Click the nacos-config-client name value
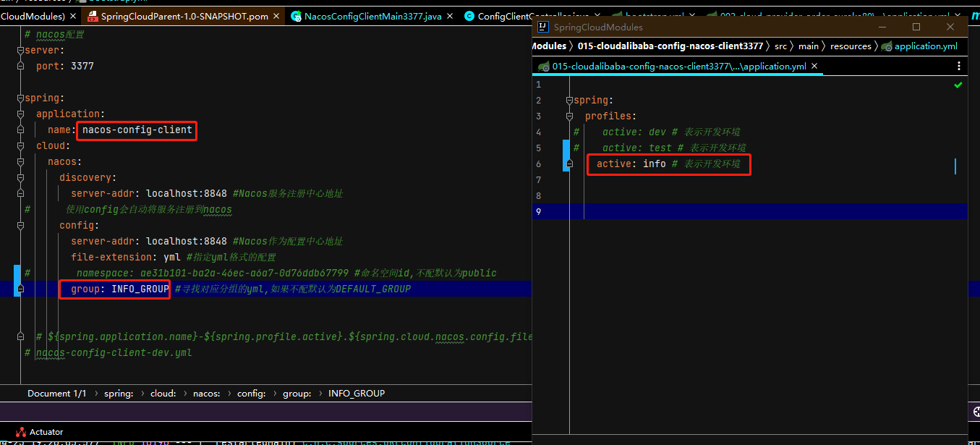Viewport: 980px width, 445px height. point(137,130)
